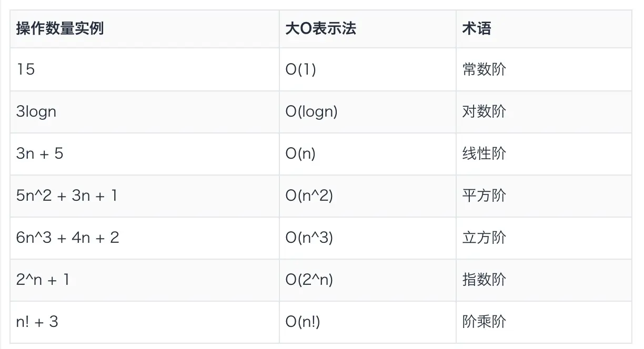Click the O(logn) notation cell
The width and height of the screenshot is (644, 349).
tap(368, 112)
